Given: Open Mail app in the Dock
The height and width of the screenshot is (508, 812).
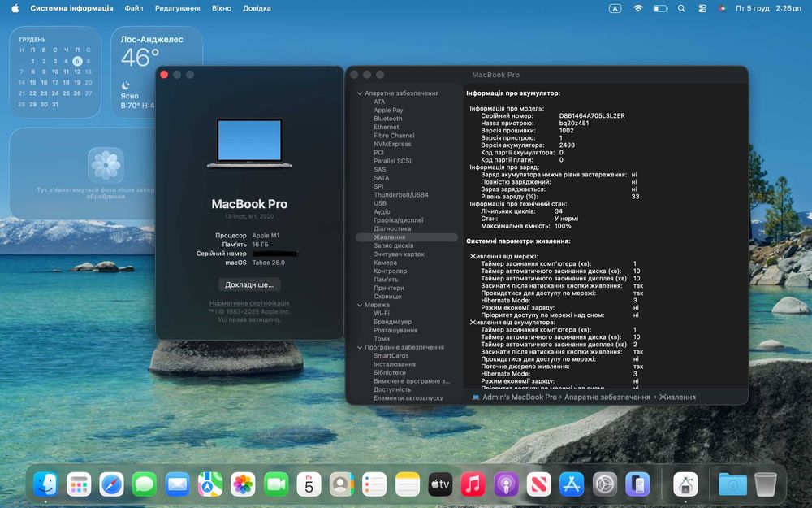Looking at the screenshot, I should (177, 484).
